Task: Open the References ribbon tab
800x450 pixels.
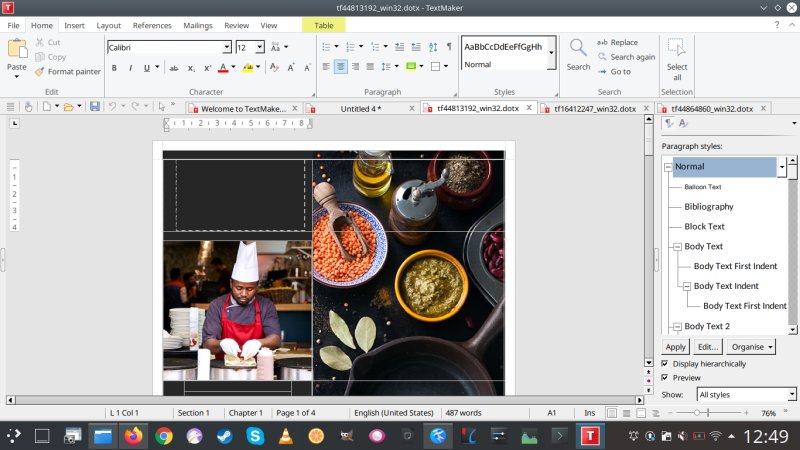Action: coord(152,26)
